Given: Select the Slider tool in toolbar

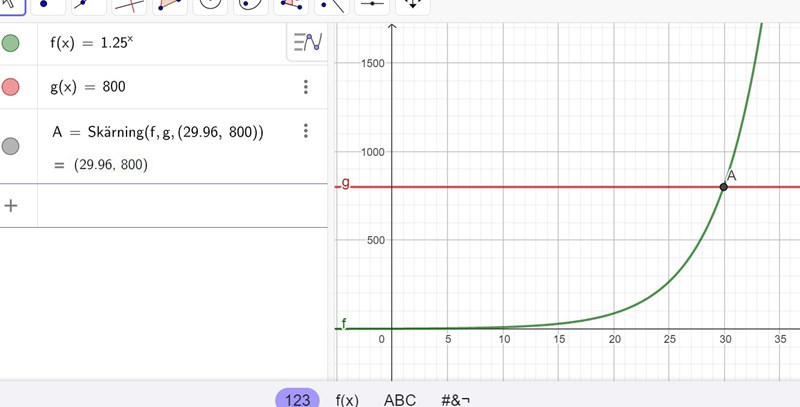Looking at the screenshot, I should click(374, 5).
